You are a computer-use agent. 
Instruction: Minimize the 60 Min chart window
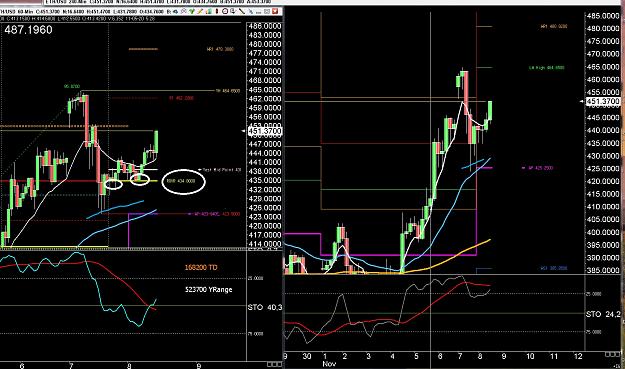[258, 13]
